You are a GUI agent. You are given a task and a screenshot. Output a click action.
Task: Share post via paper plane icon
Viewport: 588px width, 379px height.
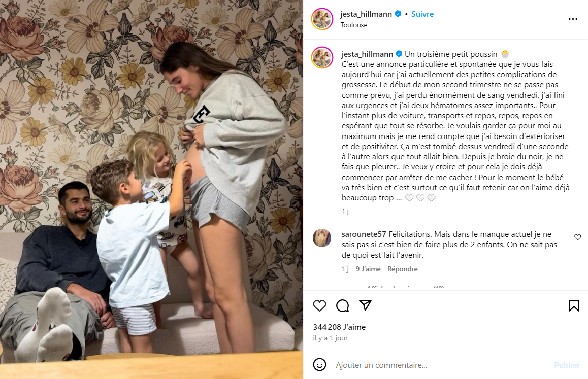click(365, 305)
